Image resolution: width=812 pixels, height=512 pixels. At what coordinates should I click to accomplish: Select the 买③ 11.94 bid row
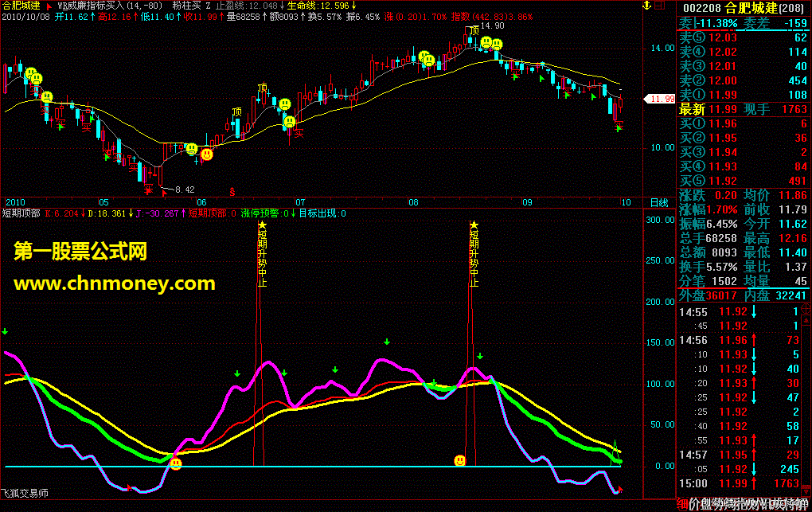(x=743, y=153)
